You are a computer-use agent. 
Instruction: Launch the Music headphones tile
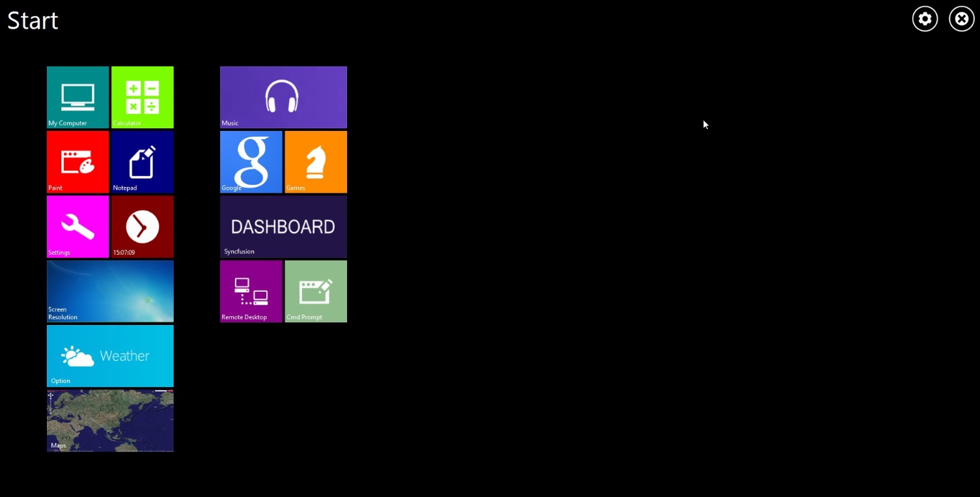click(x=283, y=97)
